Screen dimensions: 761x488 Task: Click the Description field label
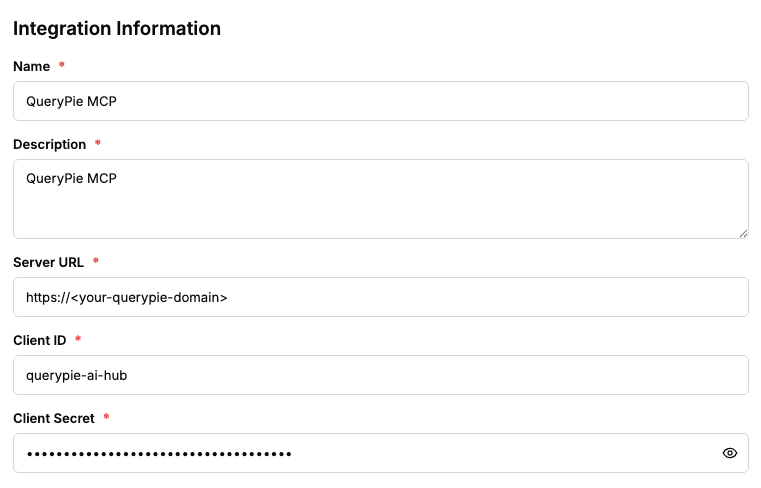click(50, 144)
